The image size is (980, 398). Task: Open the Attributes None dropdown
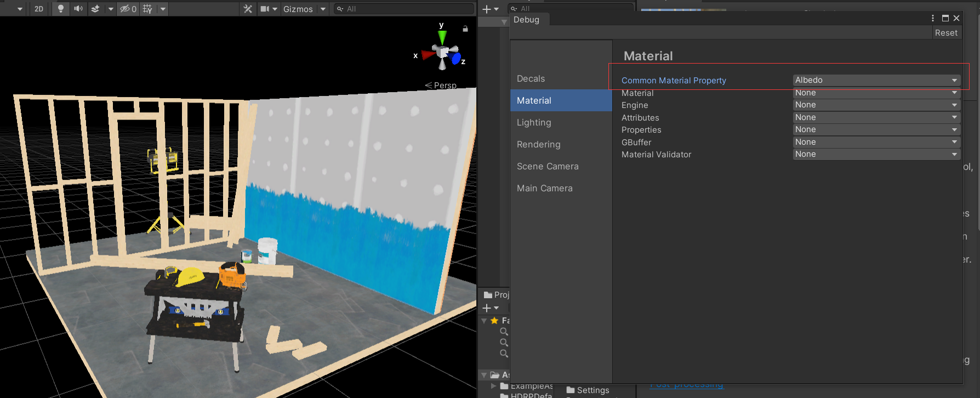click(x=876, y=117)
